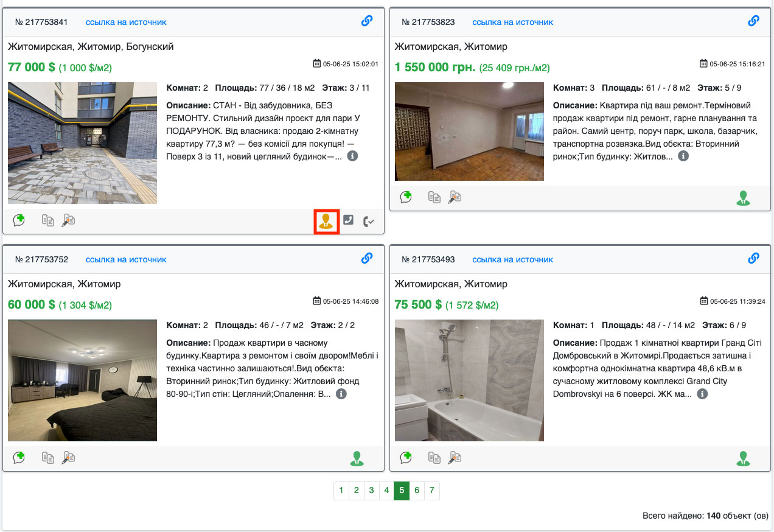The height and width of the screenshot is (532, 774).
Task: Click the search duplicates icon on the 77 000 $ listing
Action: (x=68, y=220)
